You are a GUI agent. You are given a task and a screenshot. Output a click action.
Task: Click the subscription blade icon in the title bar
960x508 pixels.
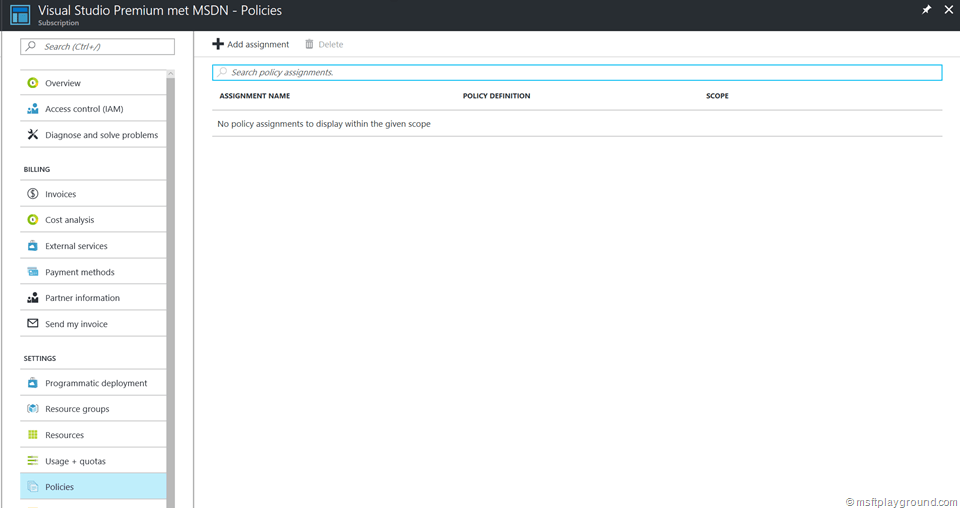point(20,15)
